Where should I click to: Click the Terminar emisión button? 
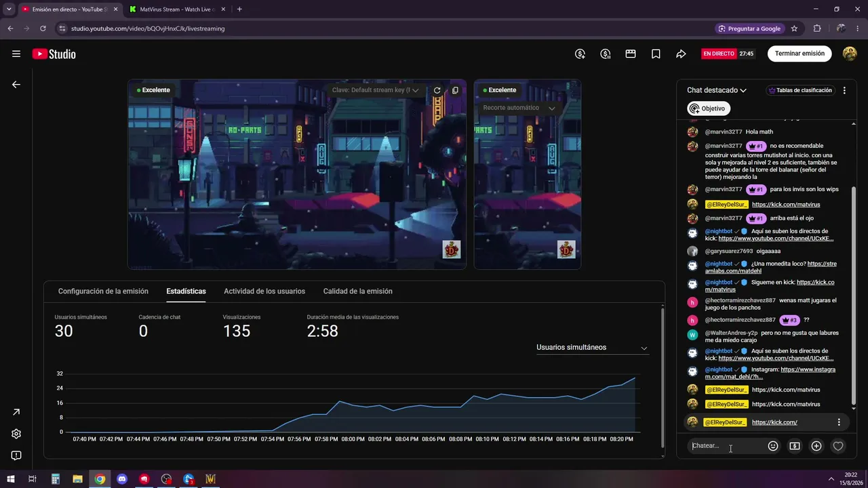point(800,54)
